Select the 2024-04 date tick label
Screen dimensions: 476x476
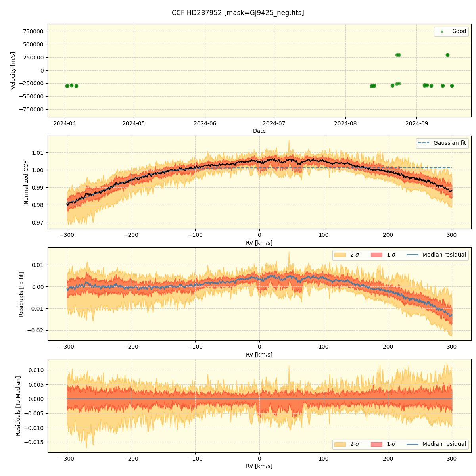click(x=65, y=123)
